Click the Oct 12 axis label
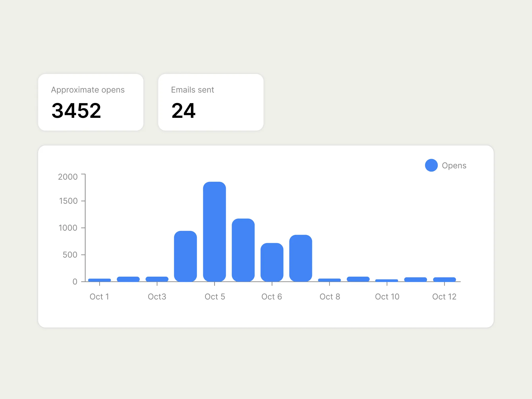Screen dimensions: 532x399 click(444, 297)
